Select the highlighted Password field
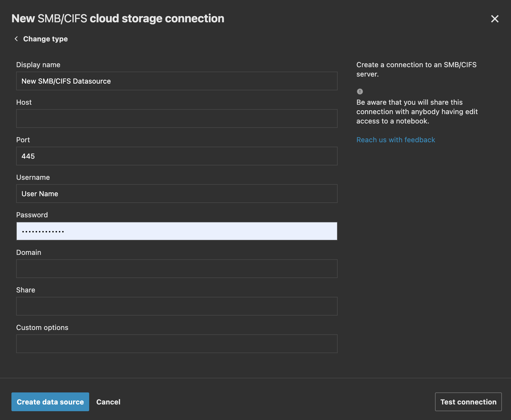 pos(176,231)
